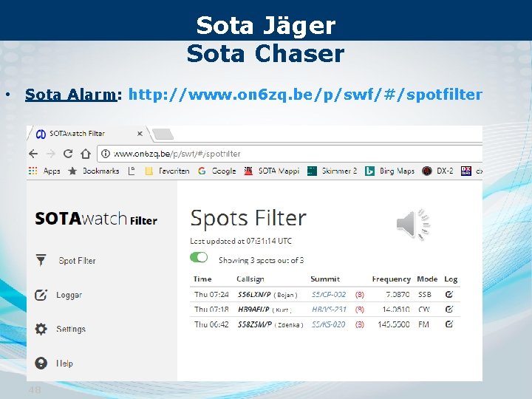
Task: Click site info icon in address bar
Action: point(106,154)
